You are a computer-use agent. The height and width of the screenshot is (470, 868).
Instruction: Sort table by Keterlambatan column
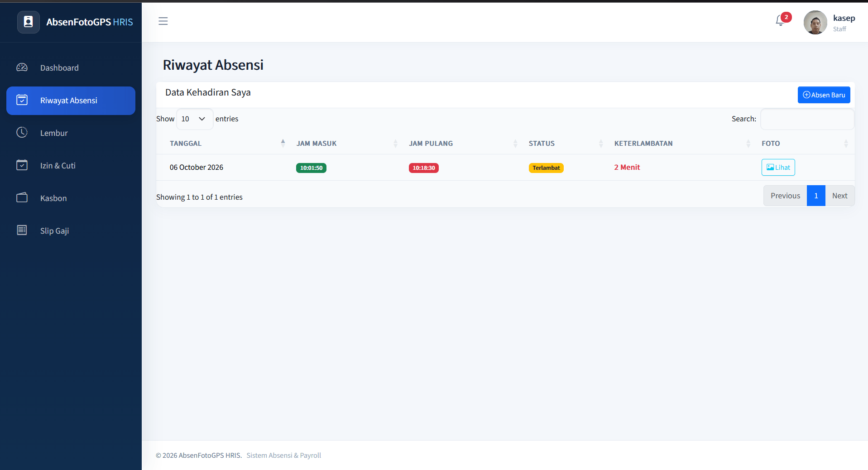681,144
